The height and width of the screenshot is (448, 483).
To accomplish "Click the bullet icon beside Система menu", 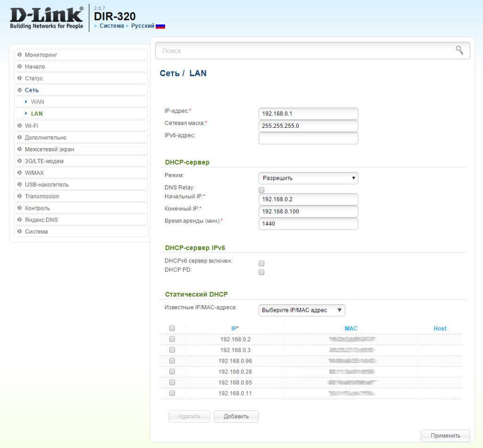I will tap(20, 232).
